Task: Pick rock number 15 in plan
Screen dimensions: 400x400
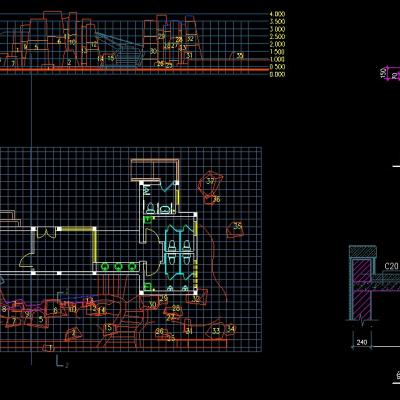Action: pos(108,328)
